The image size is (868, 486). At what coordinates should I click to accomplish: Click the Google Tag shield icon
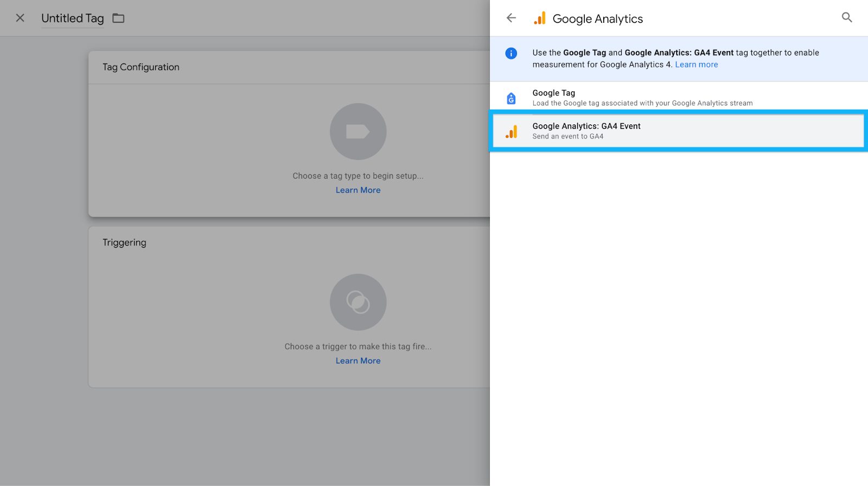click(511, 98)
